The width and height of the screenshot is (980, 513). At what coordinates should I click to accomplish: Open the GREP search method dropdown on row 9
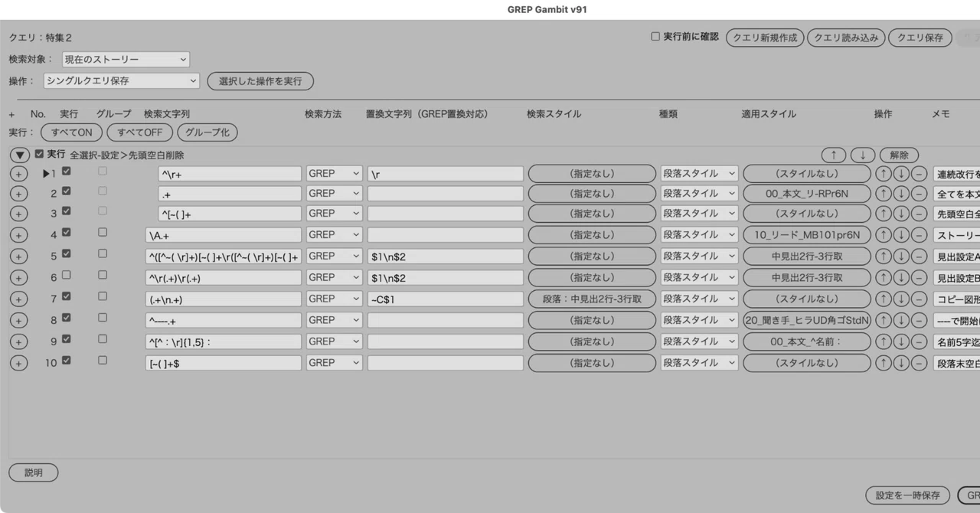point(335,342)
